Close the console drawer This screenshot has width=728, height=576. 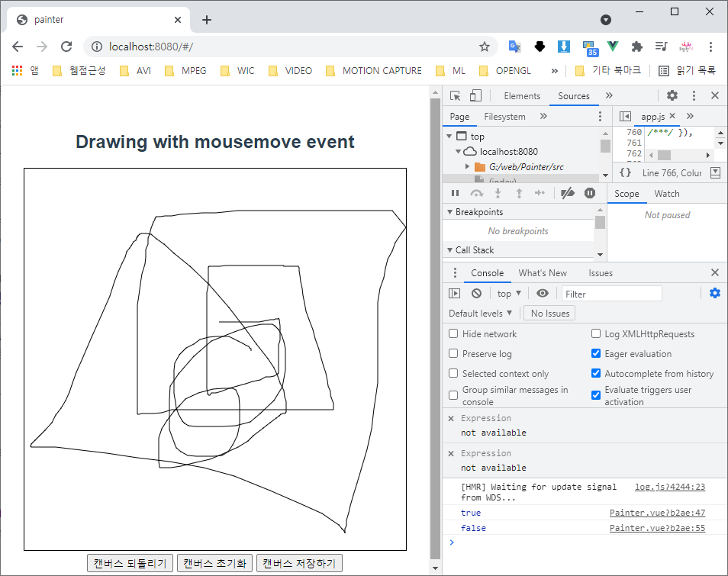click(715, 272)
